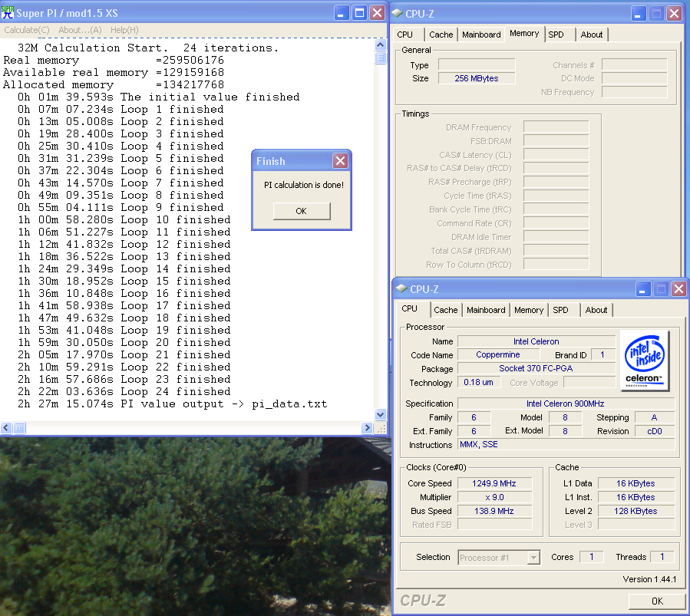690x616 pixels.
Task: Click the Version 1.44.1 text
Action: coord(649,579)
